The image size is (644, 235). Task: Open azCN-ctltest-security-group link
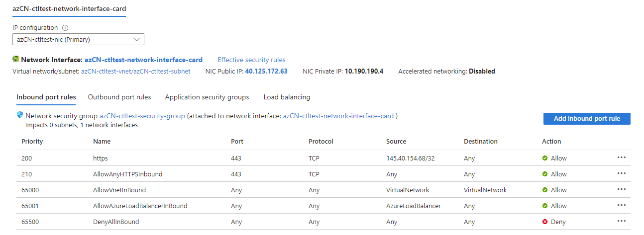pyautogui.click(x=142, y=116)
